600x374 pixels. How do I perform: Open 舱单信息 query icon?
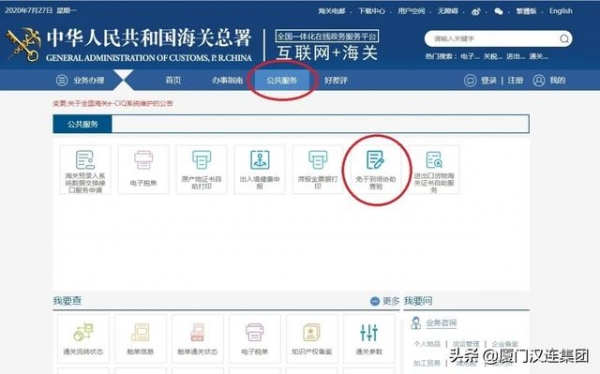coord(140,332)
